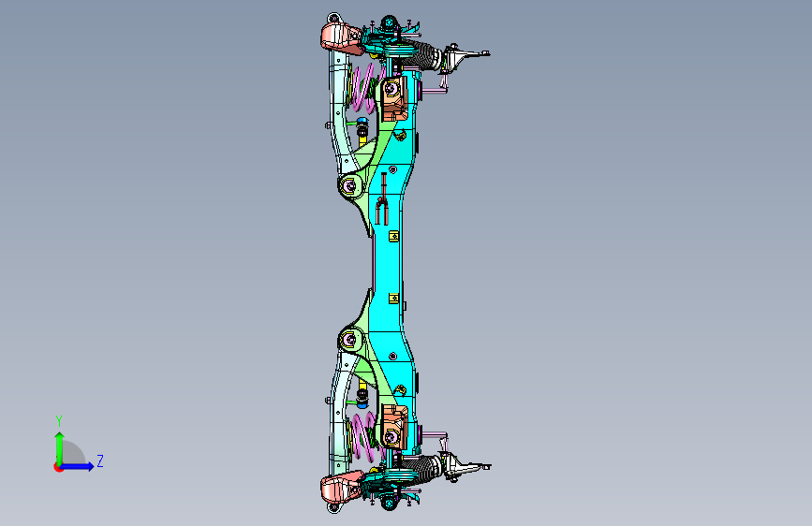Select the lower pink coil spring
The image size is (812, 526).
click(x=365, y=437)
